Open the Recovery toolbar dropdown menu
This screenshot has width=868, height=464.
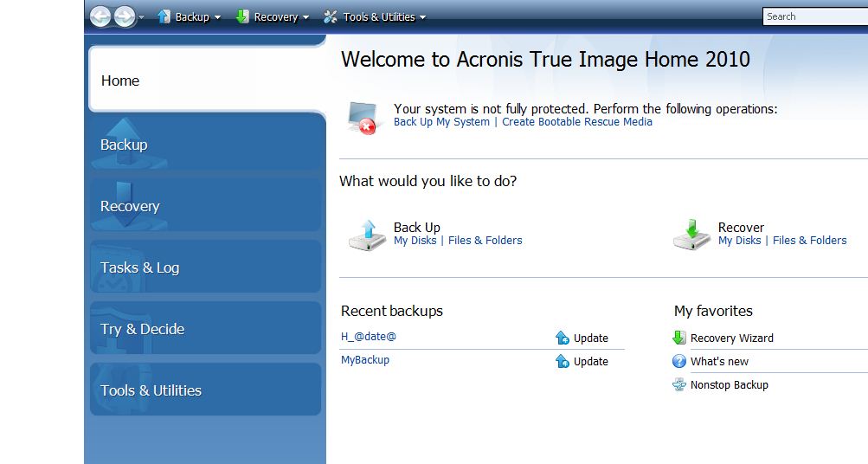click(x=273, y=17)
